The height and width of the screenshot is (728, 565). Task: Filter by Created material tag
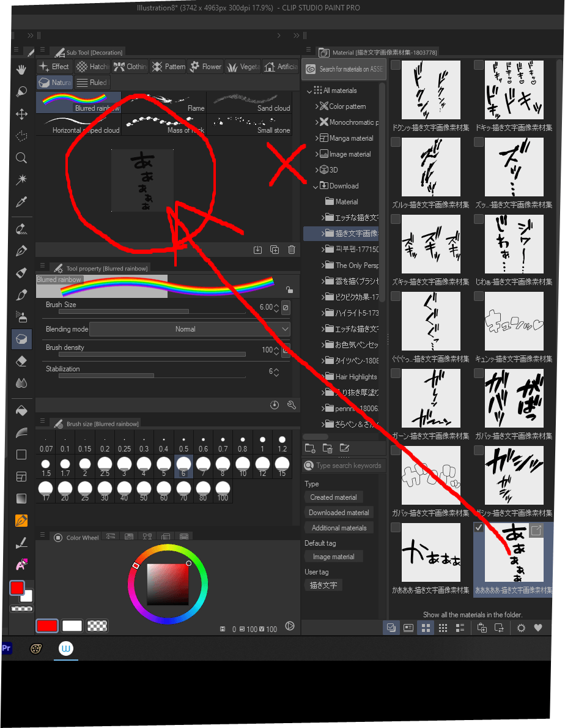click(333, 497)
